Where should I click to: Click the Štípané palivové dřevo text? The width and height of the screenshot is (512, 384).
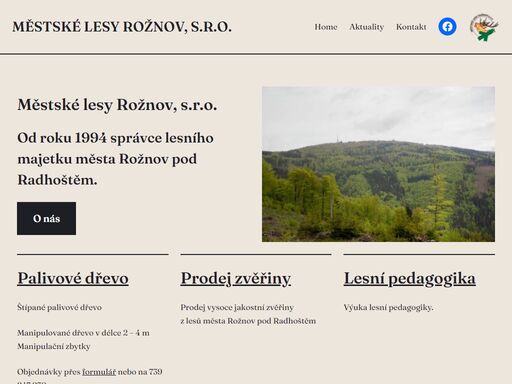click(59, 307)
